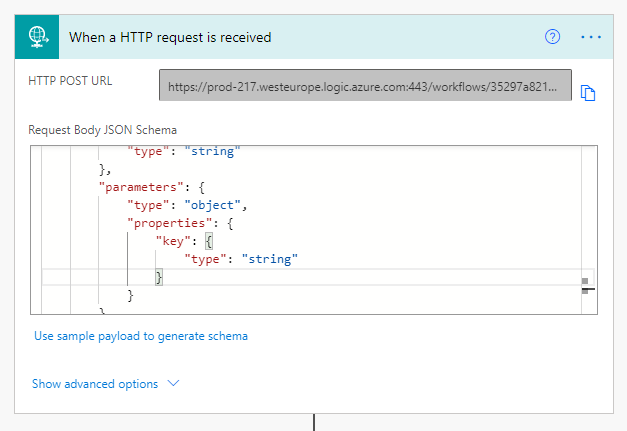The image size is (627, 431).
Task: Click 'Use sample payload to generate schema'
Action: click(141, 336)
